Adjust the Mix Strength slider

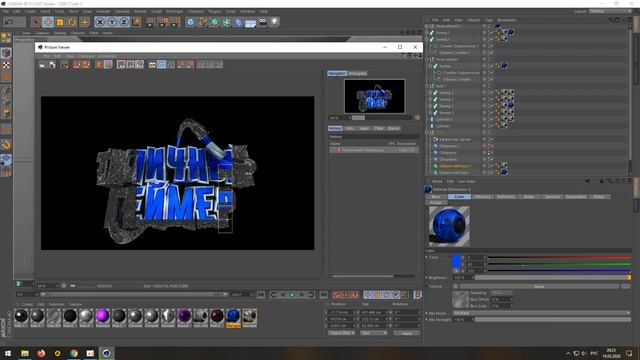click(x=553, y=320)
